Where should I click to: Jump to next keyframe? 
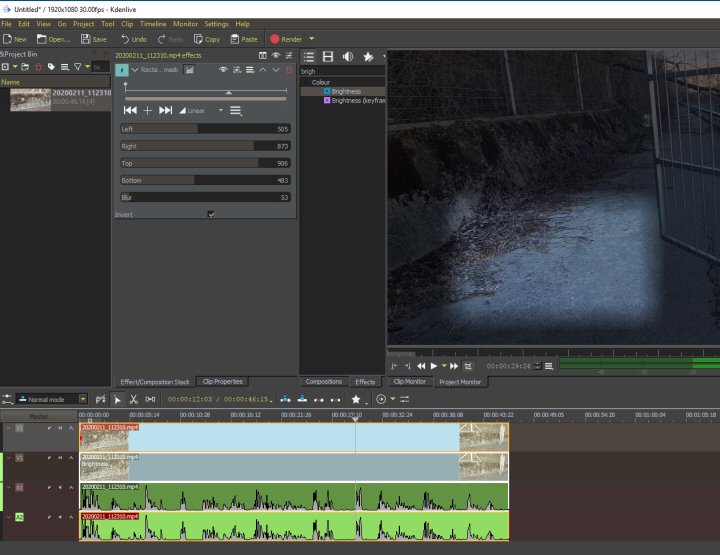[165, 110]
